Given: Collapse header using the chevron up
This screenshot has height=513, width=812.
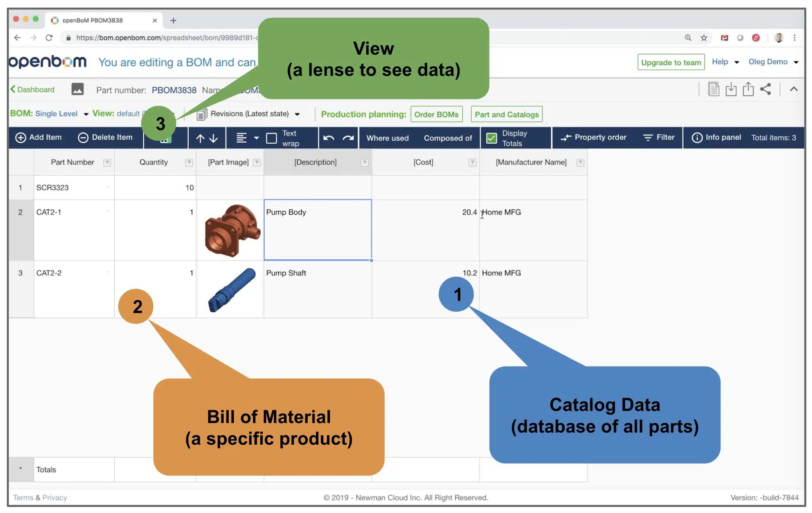Looking at the screenshot, I should (793, 89).
